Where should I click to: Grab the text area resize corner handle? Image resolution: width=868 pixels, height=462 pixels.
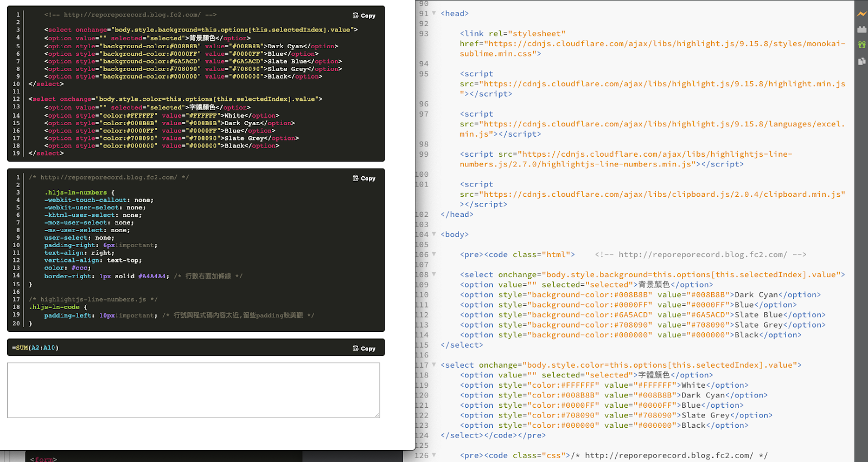[377, 415]
